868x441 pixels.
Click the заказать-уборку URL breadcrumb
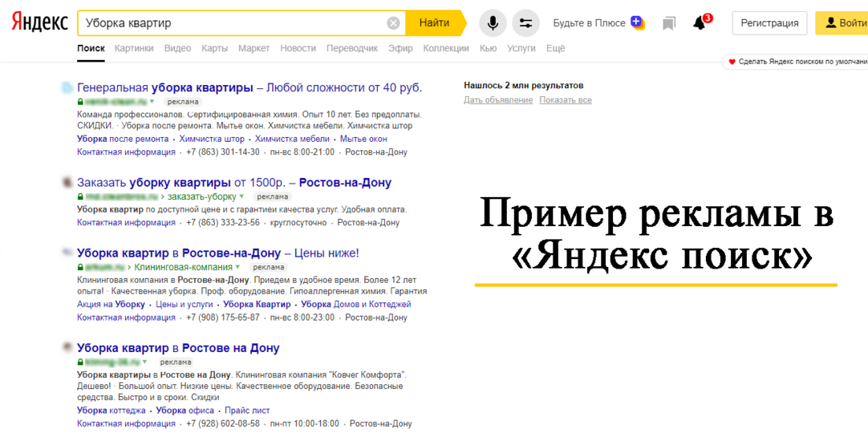201,196
